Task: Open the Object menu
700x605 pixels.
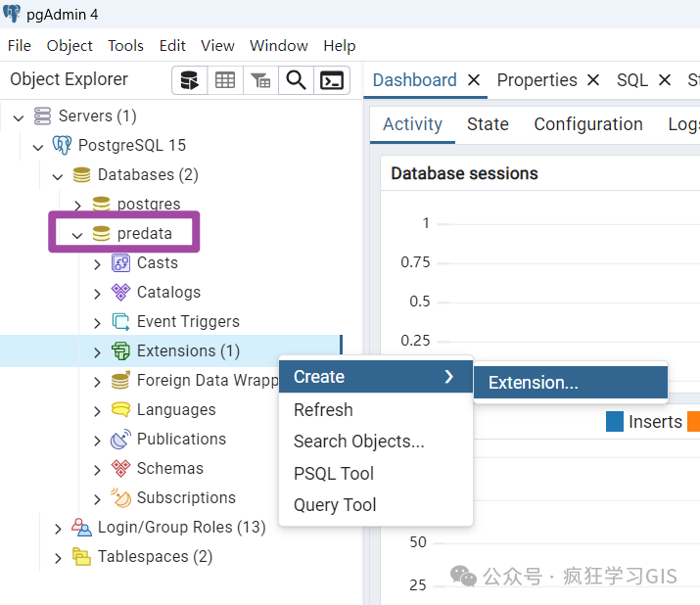Action: pyautogui.click(x=70, y=46)
